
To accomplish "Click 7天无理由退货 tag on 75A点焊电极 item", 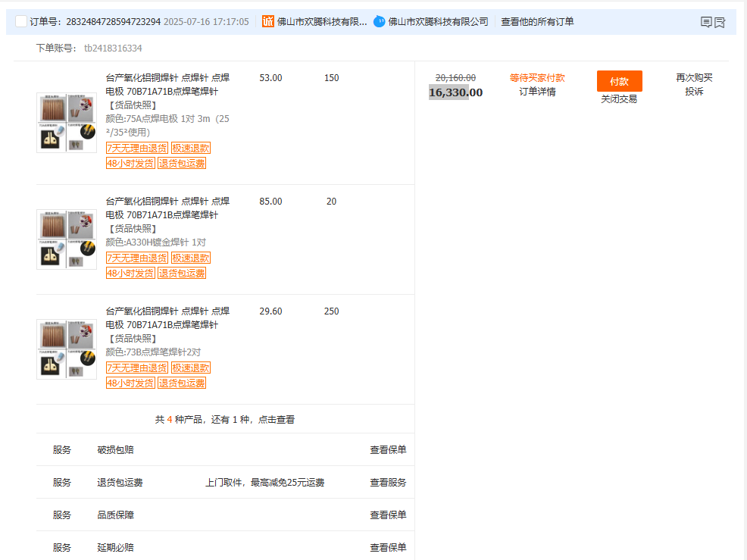I will 136,149.
